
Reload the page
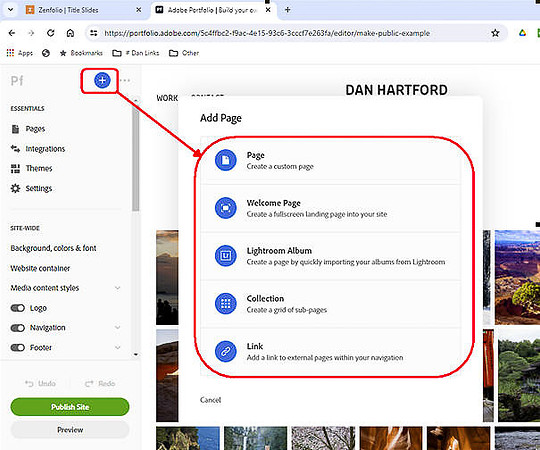tap(51, 33)
